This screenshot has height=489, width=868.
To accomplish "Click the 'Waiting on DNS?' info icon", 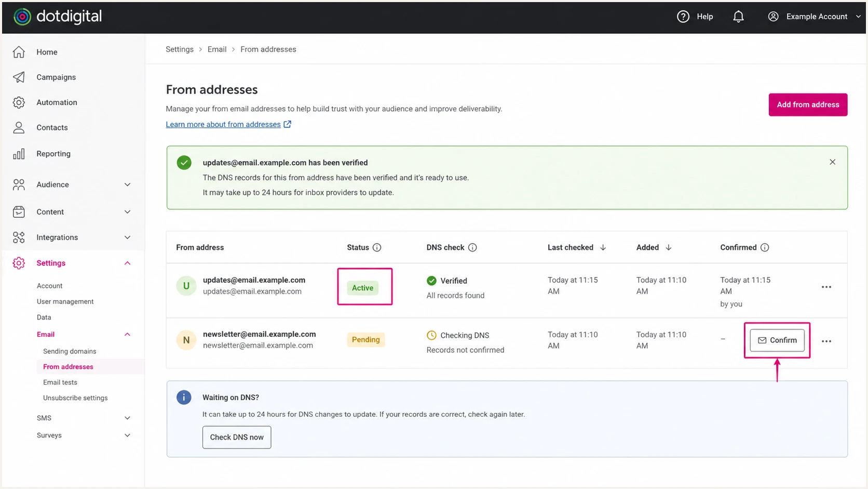I will [x=184, y=398].
